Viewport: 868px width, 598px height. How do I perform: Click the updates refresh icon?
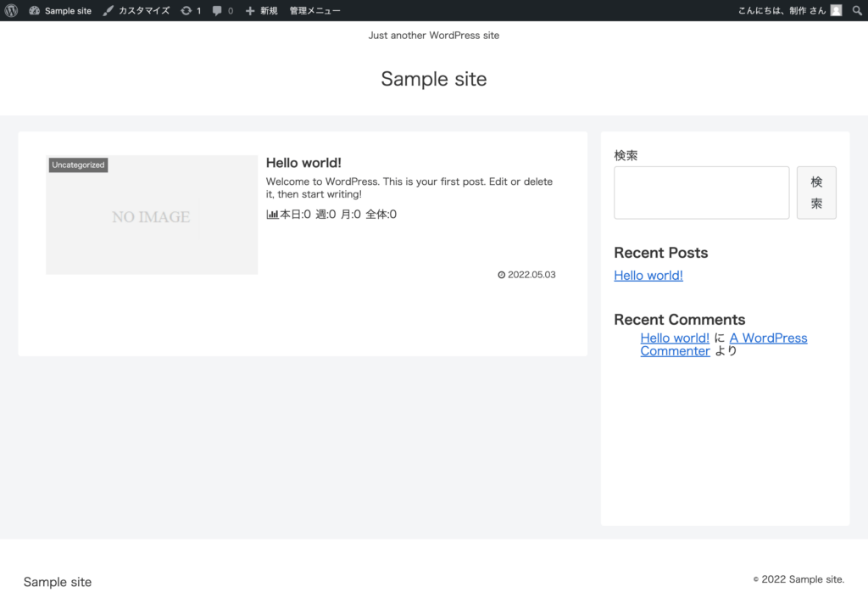186,10
